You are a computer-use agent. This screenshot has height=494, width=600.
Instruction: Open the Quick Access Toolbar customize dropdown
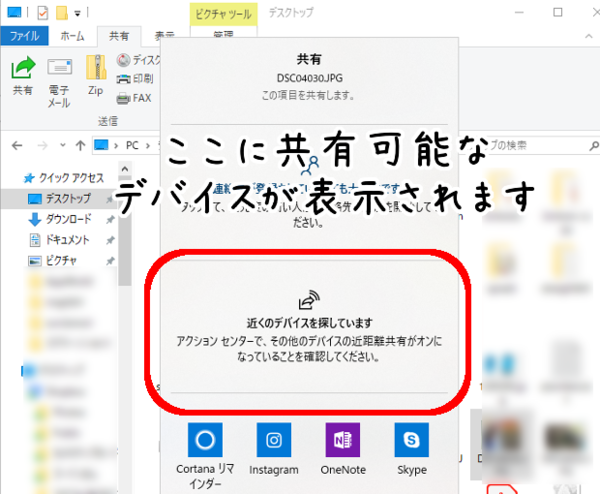pyautogui.click(x=77, y=14)
